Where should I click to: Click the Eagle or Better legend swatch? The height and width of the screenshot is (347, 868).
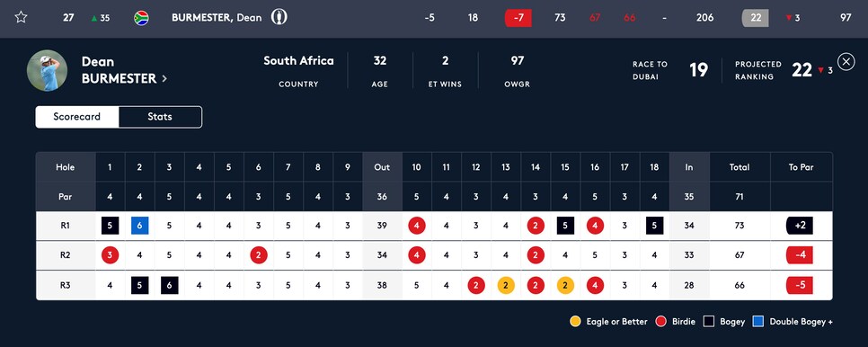[x=575, y=322]
